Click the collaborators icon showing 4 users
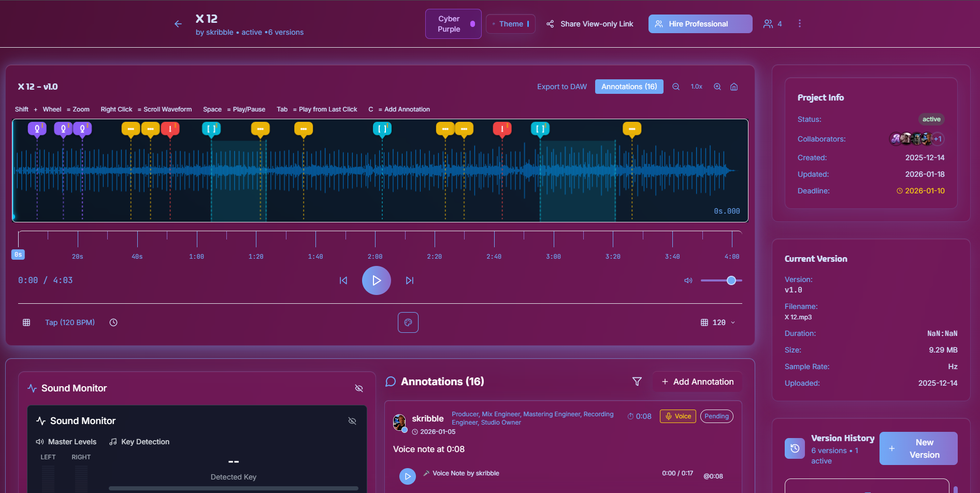Screen dimensions: 980x493 [772, 23]
